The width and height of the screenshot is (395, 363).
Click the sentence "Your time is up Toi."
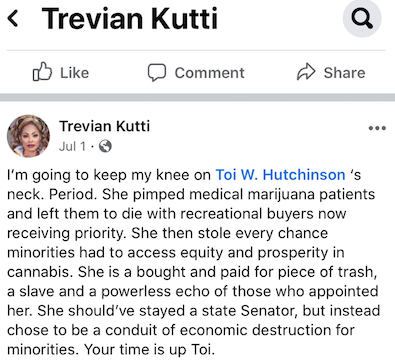coord(148,350)
